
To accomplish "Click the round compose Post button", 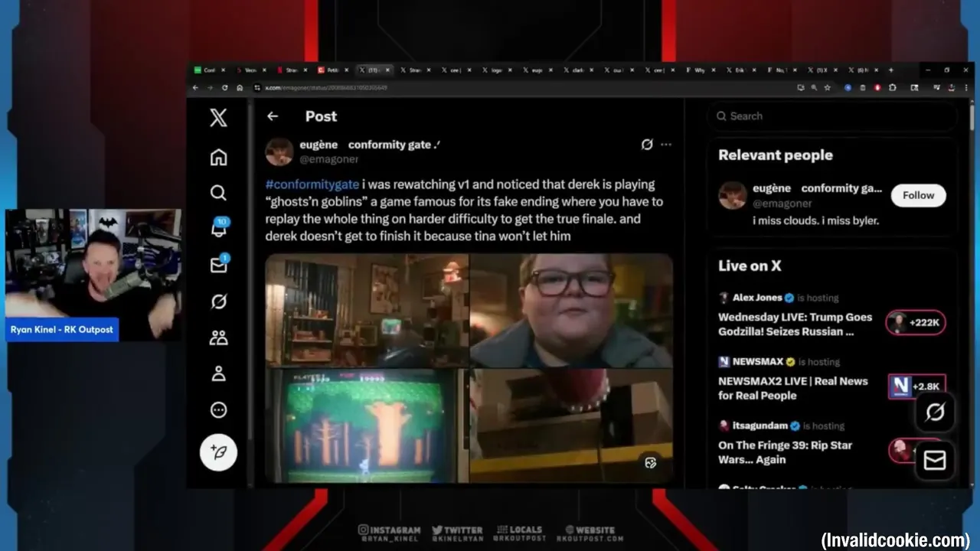I will [218, 452].
